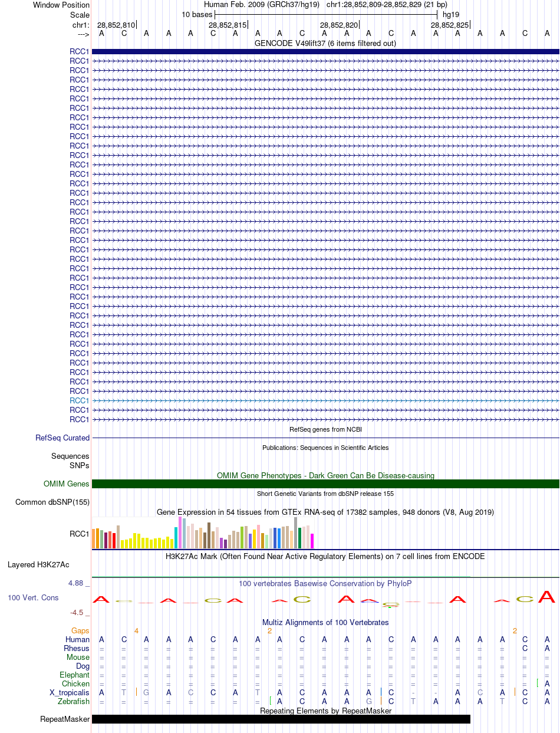Click the A base in the Chicken row
This screenshot has width=560, height=733.
coord(548,684)
